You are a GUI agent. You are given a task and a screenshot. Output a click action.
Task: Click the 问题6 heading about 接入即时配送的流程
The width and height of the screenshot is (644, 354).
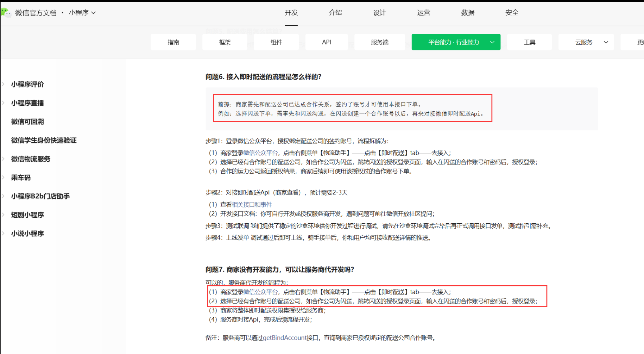point(263,77)
